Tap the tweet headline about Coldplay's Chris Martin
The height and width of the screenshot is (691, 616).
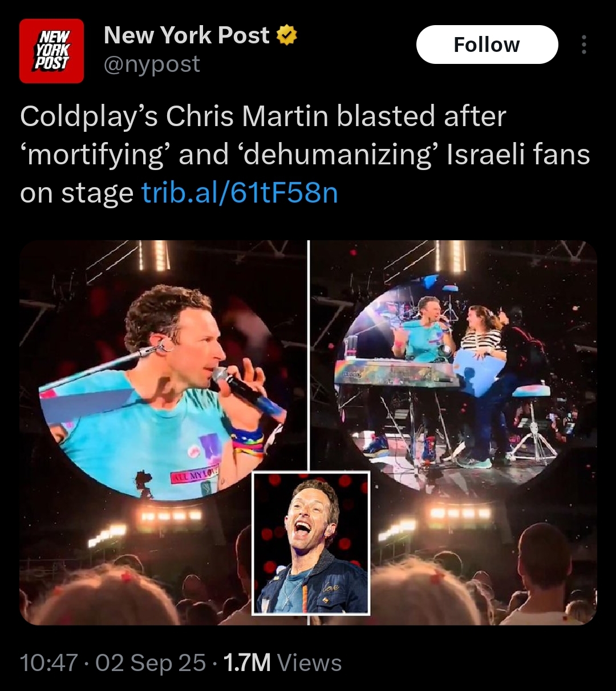coord(305,155)
